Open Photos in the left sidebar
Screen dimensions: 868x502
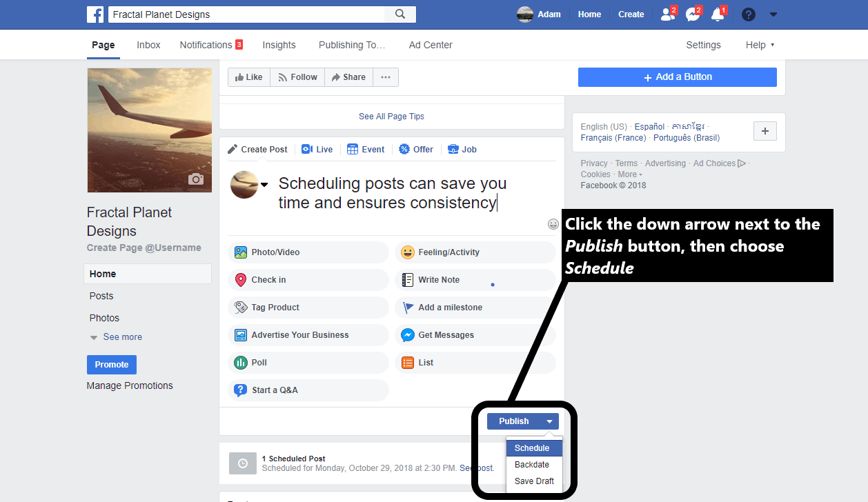[104, 318]
